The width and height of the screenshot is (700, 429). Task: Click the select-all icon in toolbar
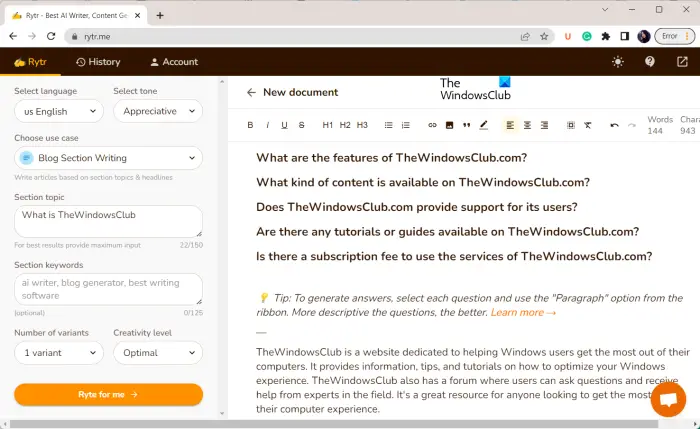(x=571, y=125)
